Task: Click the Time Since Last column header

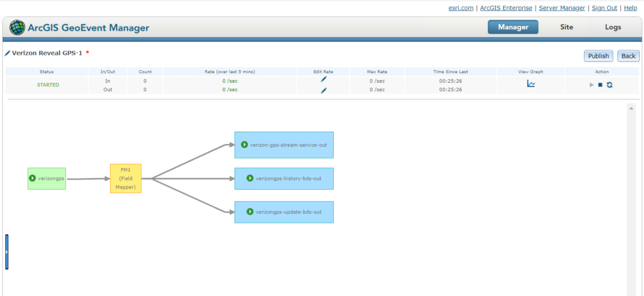Action: (x=451, y=71)
